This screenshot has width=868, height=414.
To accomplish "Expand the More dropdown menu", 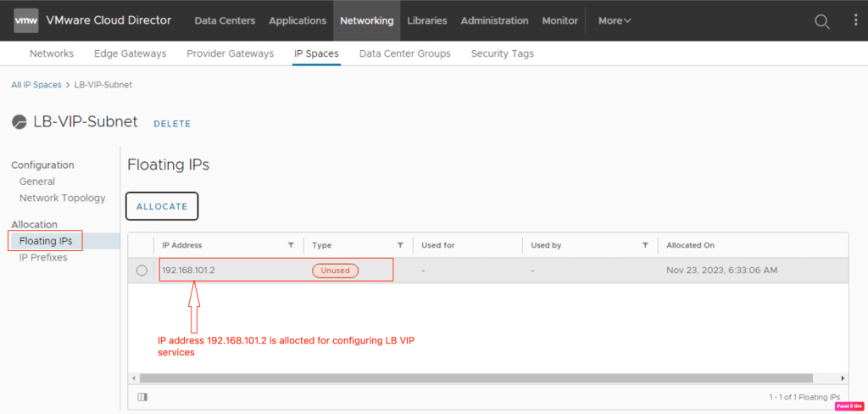I will (x=615, y=20).
